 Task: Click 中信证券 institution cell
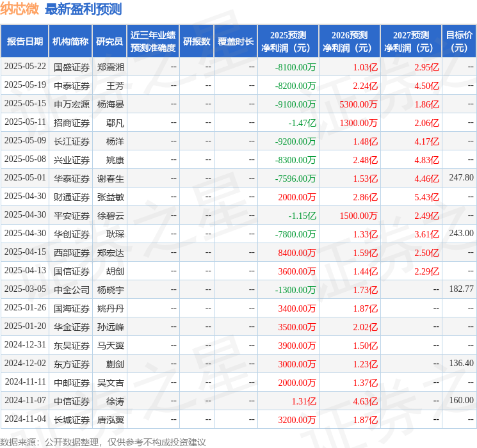click(x=72, y=401)
